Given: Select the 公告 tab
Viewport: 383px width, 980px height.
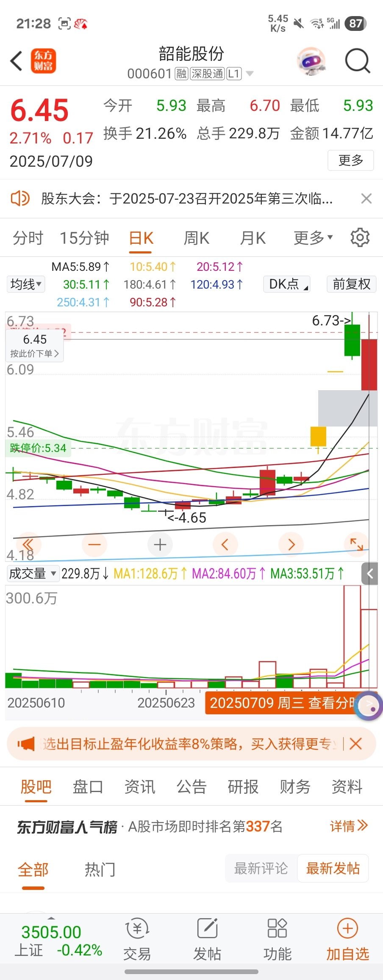Looking at the screenshot, I should pyautogui.click(x=191, y=787).
